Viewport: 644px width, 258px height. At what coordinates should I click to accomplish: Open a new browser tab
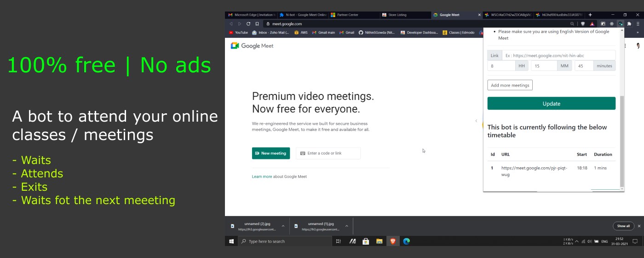tap(590, 15)
